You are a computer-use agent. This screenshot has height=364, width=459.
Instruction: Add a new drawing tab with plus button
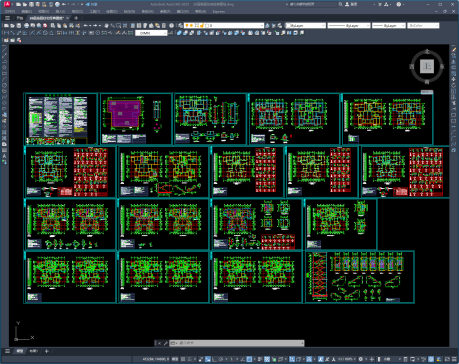click(x=76, y=18)
